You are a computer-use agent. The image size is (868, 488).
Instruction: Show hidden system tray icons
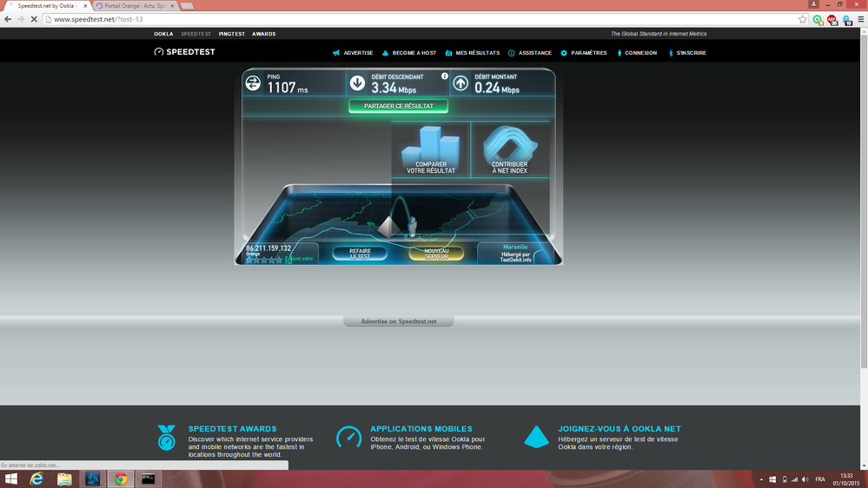[761, 479]
